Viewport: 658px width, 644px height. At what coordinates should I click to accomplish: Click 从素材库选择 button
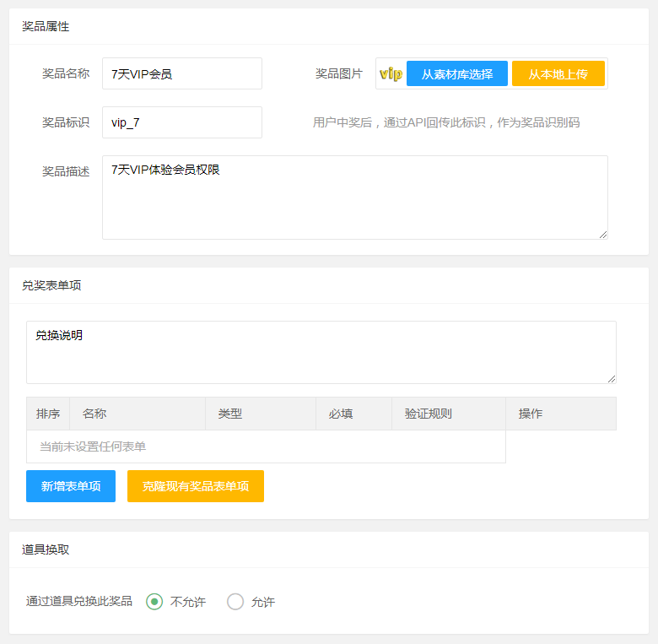click(x=457, y=73)
